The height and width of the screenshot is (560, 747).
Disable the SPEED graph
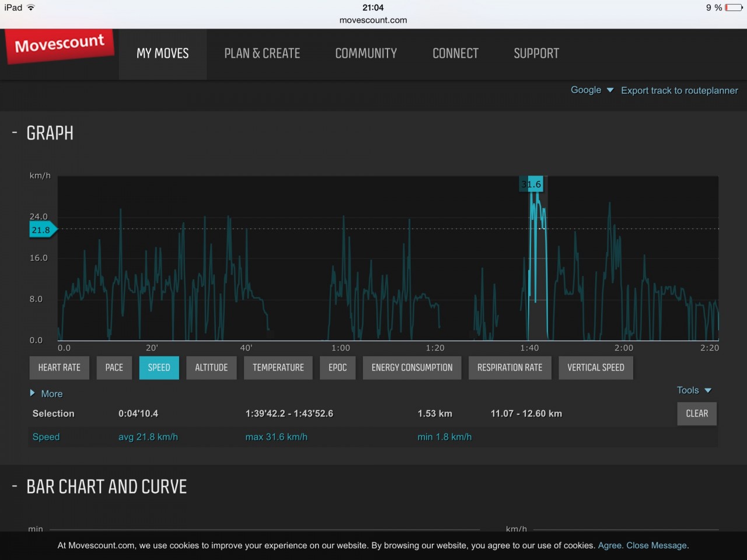(x=159, y=367)
